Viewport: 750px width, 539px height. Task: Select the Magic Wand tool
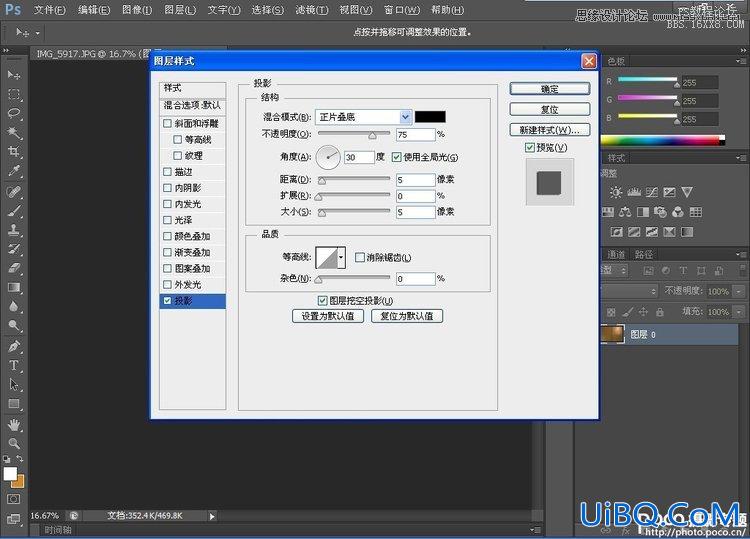point(14,132)
